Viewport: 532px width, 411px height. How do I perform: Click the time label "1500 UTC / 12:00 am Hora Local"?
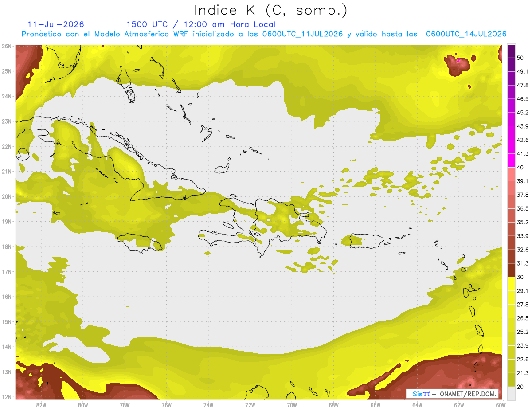tap(201, 24)
